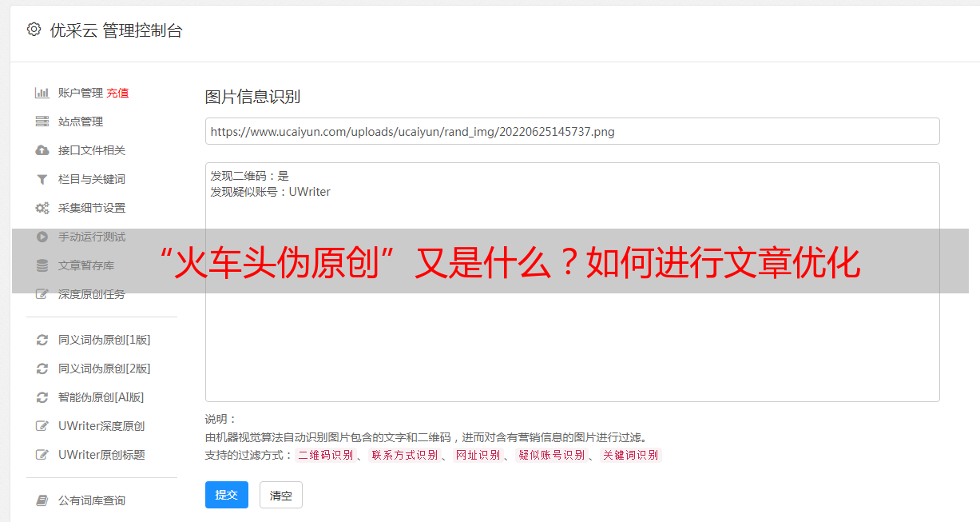
Task: Click the edit icon for UWriter深度原创
Action: click(42, 426)
